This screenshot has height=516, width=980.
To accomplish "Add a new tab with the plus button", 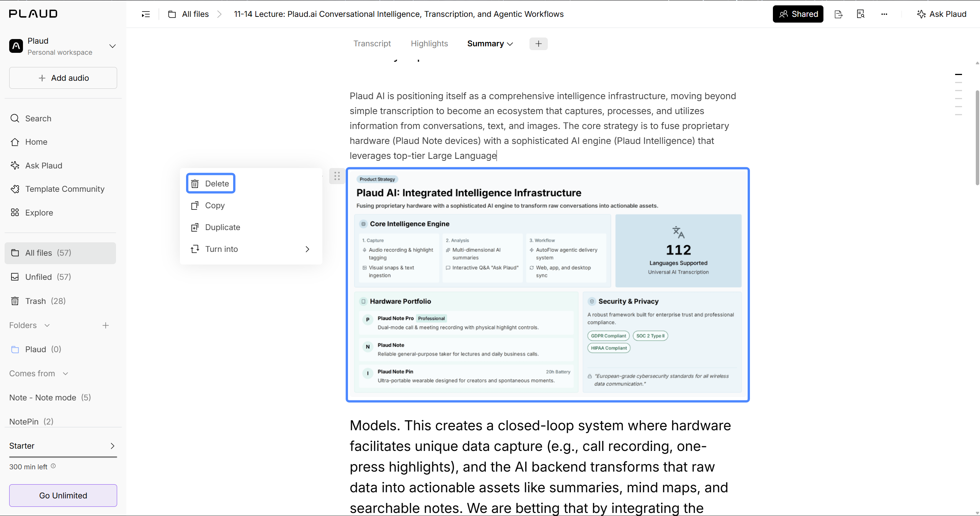I will click(x=539, y=44).
